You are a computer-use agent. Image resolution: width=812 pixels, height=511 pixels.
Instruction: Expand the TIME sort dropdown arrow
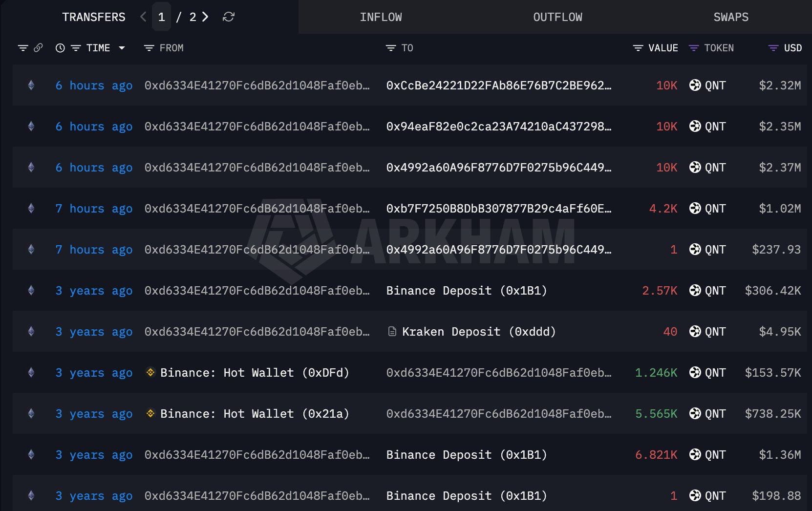click(122, 48)
